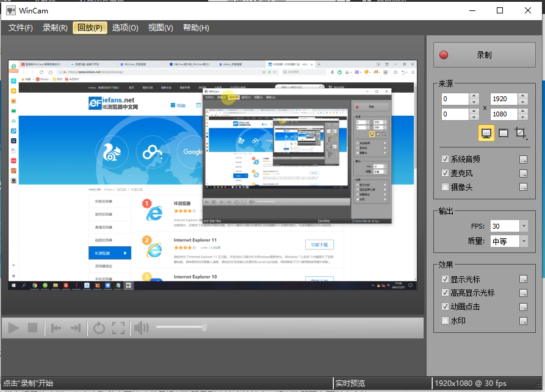The height and width of the screenshot is (392, 545).
Task: Open the 帮助(H) menu
Action: pyautogui.click(x=196, y=28)
